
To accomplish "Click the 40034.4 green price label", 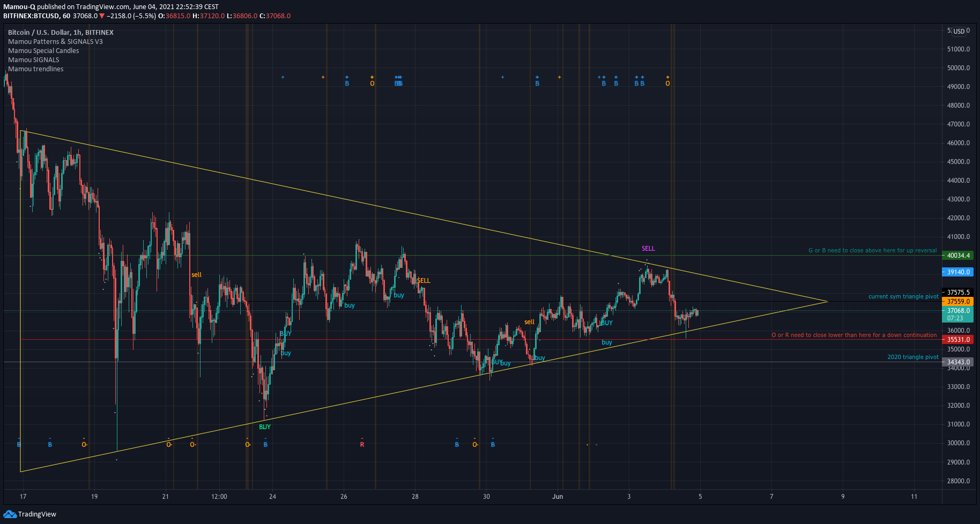I will 958,256.
